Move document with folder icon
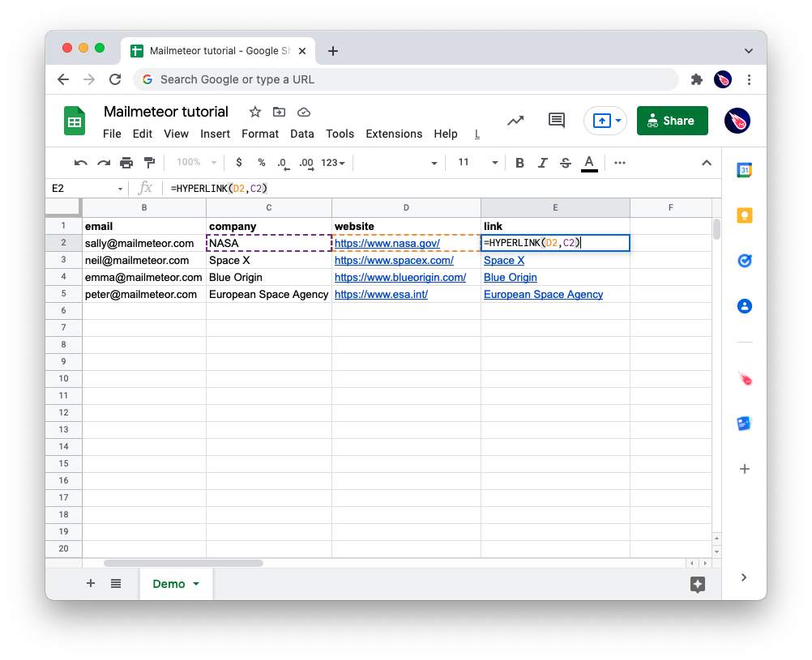Image resolution: width=812 pixels, height=660 pixels. [x=279, y=112]
